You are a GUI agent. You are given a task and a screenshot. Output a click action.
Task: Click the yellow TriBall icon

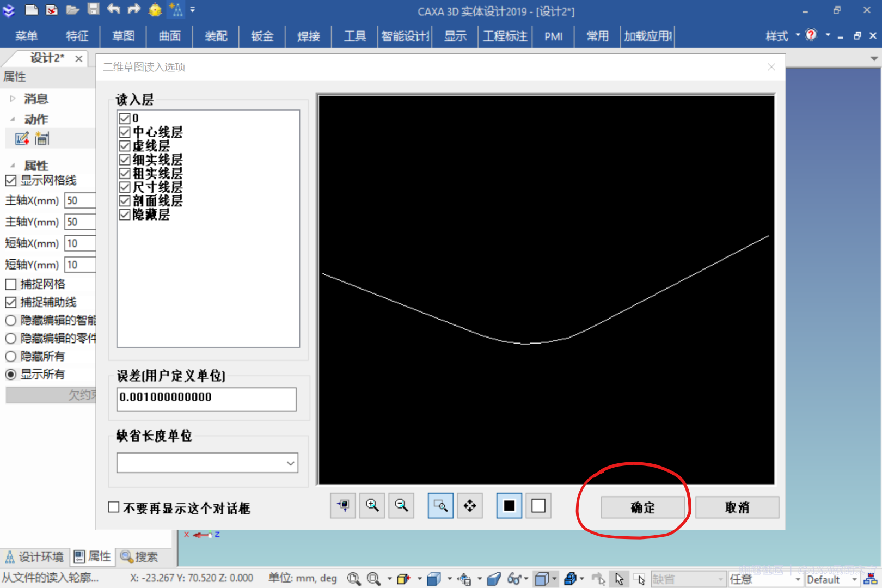pyautogui.click(x=155, y=9)
